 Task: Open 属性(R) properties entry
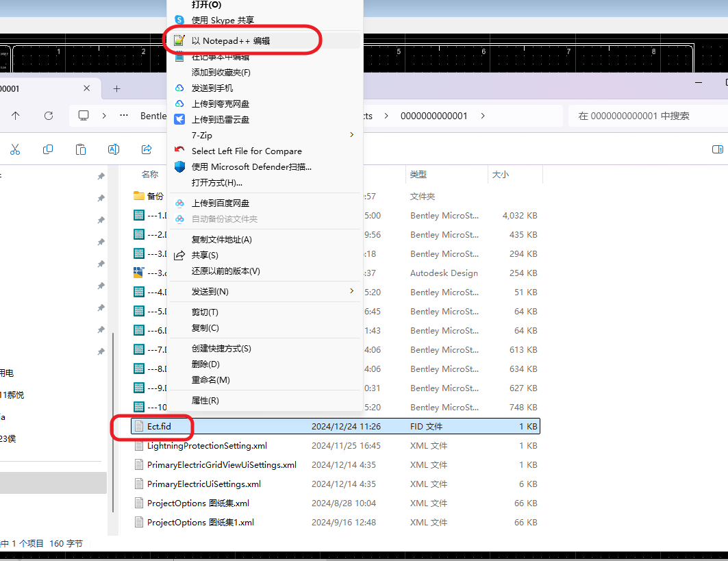264,400
